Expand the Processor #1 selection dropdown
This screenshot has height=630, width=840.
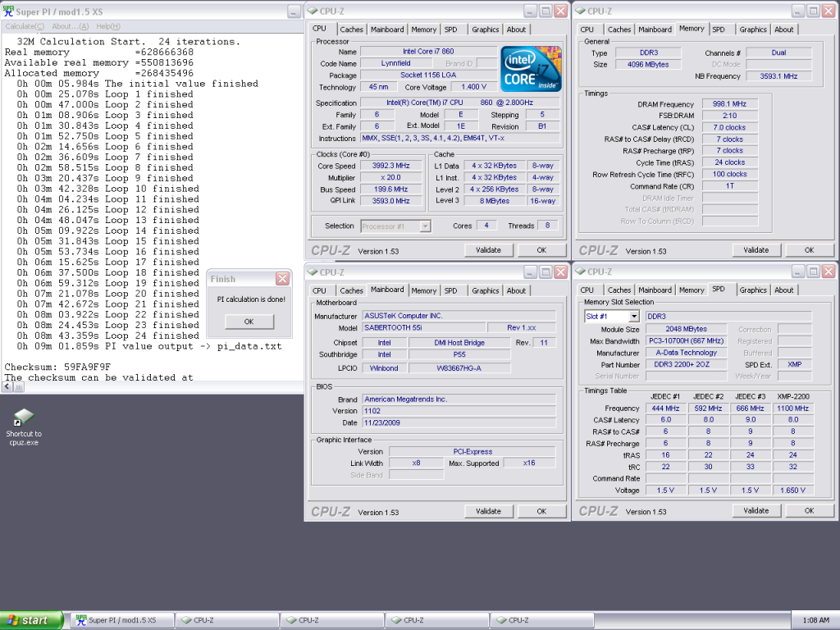425,226
